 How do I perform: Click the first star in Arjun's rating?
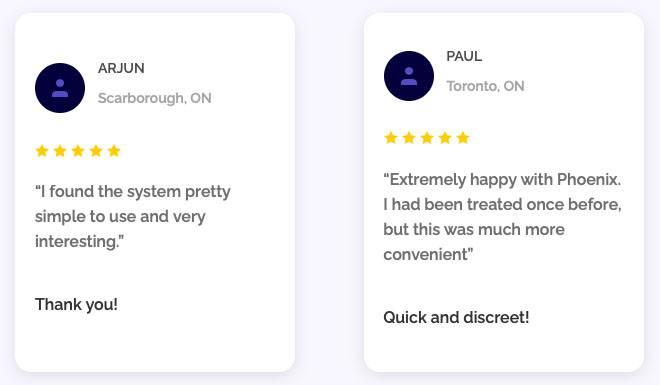[42, 151]
